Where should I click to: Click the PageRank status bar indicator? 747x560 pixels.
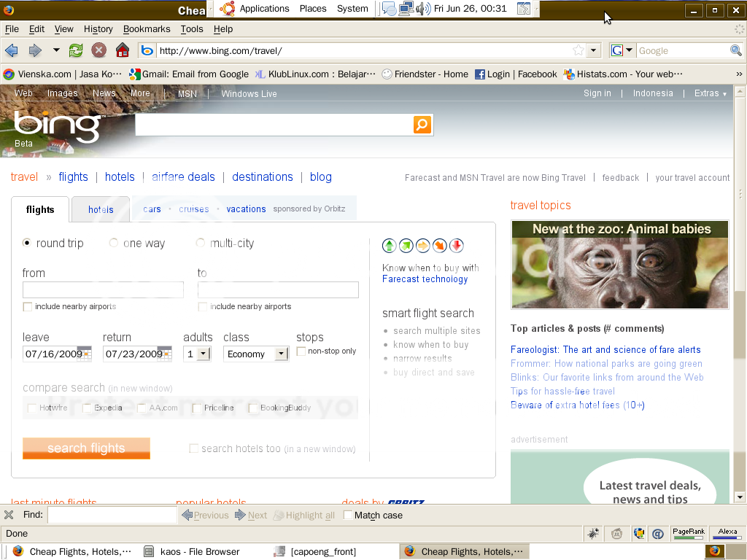pos(689,534)
